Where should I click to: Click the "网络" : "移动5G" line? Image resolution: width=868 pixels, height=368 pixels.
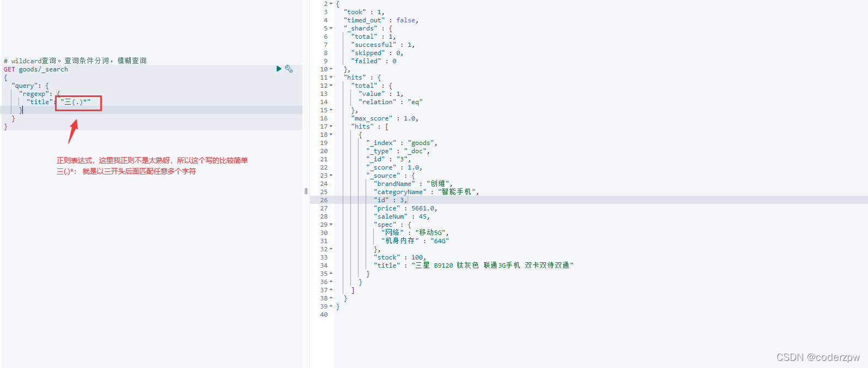coord(415,233)
